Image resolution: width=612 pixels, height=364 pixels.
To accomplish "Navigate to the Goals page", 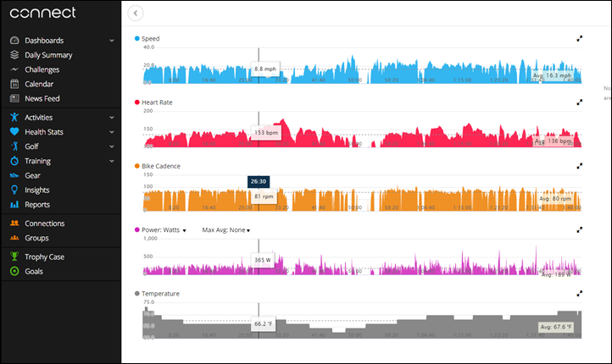I will [x=34, y=272].
